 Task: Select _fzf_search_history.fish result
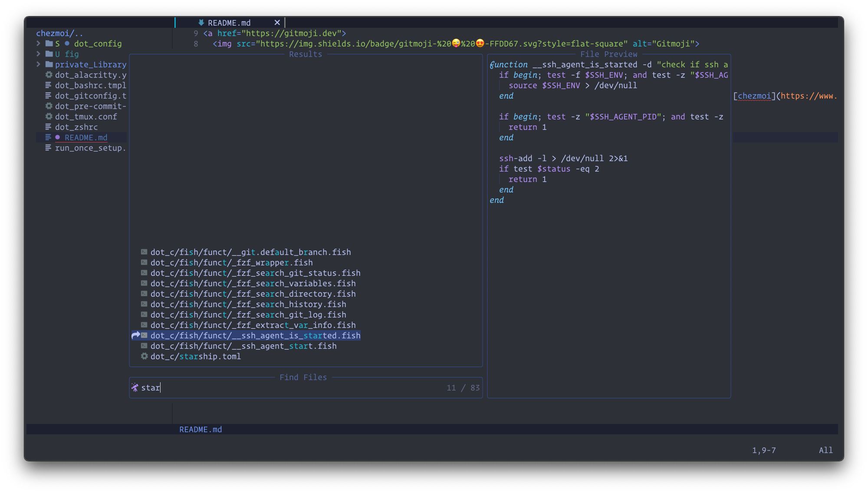pyautogui.click(x=248, y=304)
